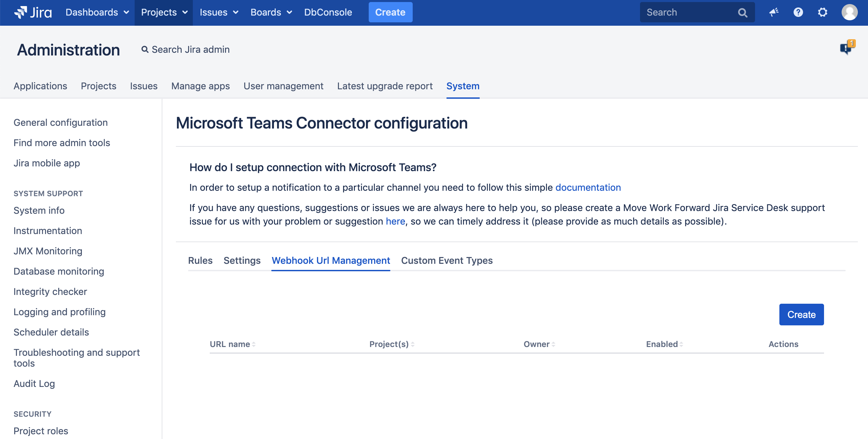Click the magnifier icon in search box

click(743, 13)
